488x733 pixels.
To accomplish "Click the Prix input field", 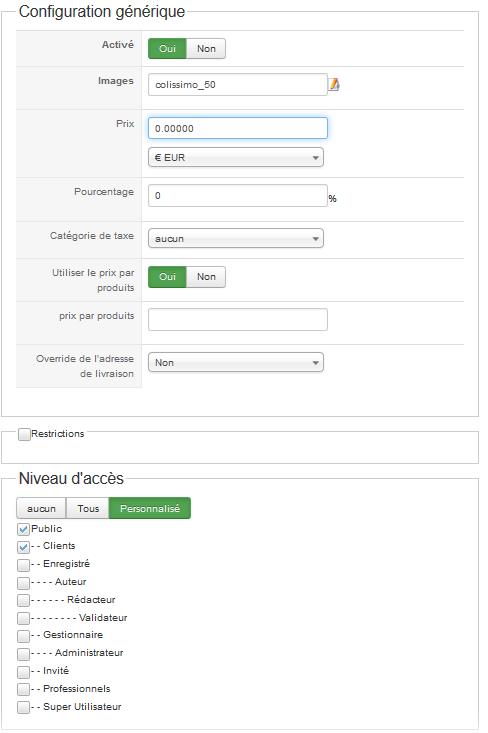I will pyautogui.click(x=238, y=128).
